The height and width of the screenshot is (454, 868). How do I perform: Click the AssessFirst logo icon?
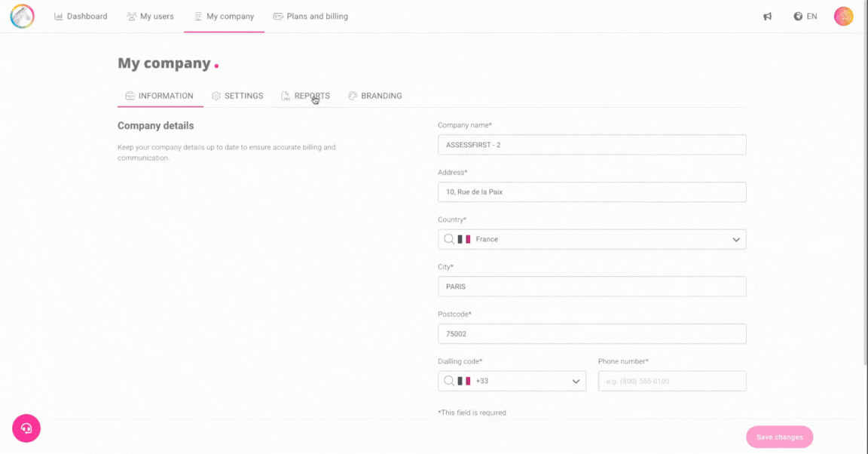point(22,16)
